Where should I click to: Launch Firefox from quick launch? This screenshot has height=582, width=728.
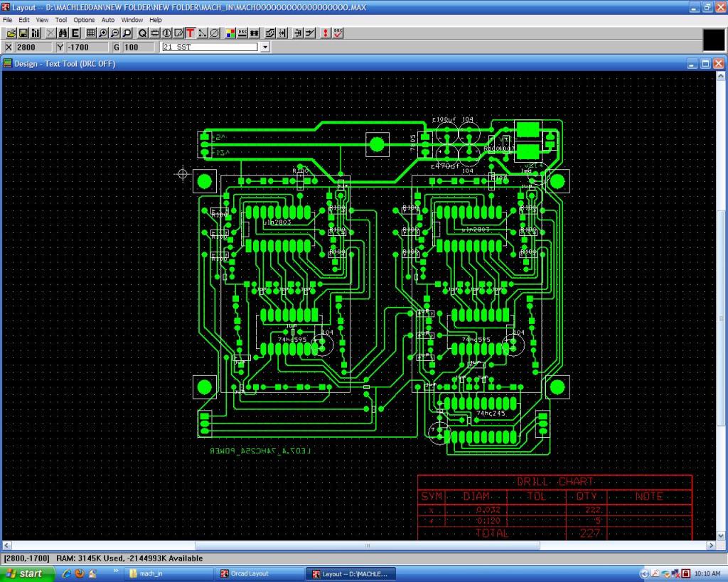coord(80,573)
